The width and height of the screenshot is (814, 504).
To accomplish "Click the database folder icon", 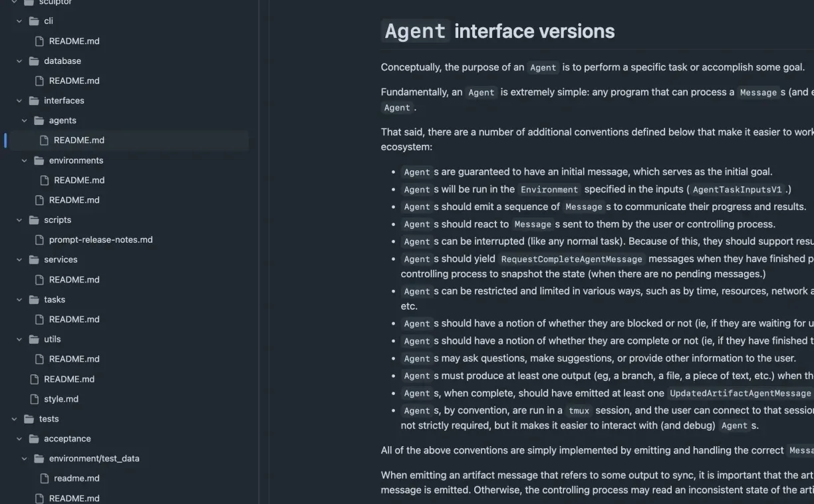I will [x=34, y=61].
